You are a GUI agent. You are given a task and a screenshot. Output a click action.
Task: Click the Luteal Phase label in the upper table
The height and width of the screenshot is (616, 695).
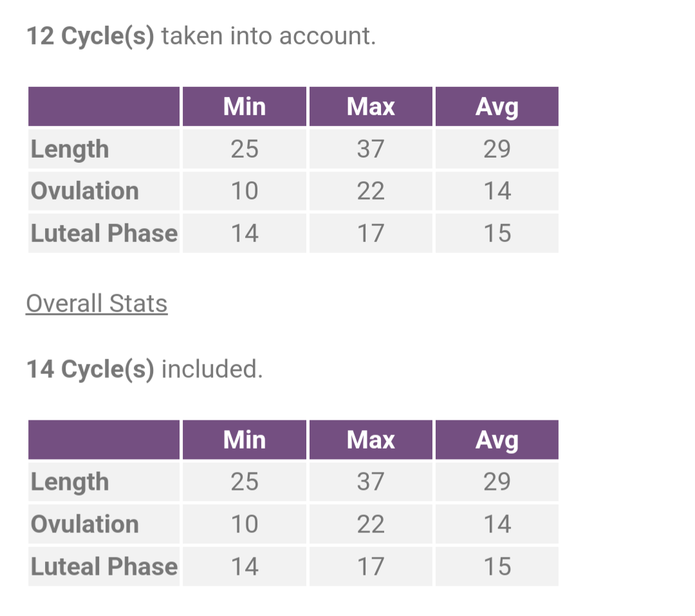pyautogui.click(x=104, y=233)
